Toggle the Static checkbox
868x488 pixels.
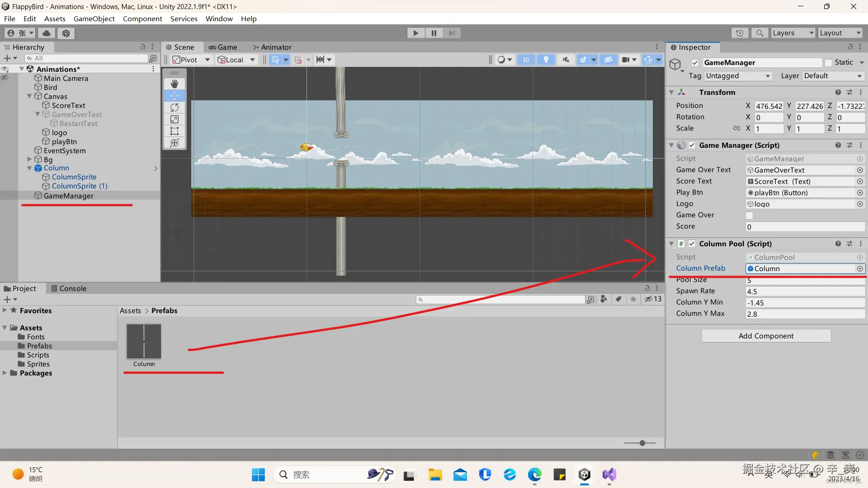(828, 63)
